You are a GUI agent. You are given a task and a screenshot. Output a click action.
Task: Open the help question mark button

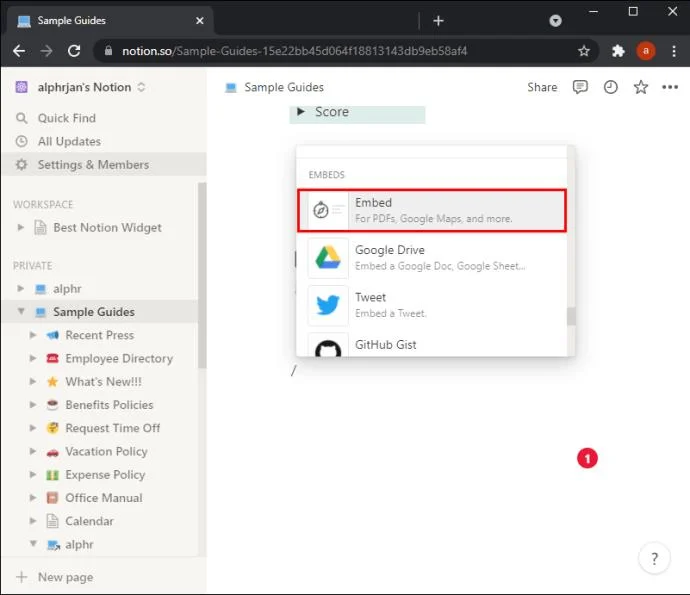(654, 558)
